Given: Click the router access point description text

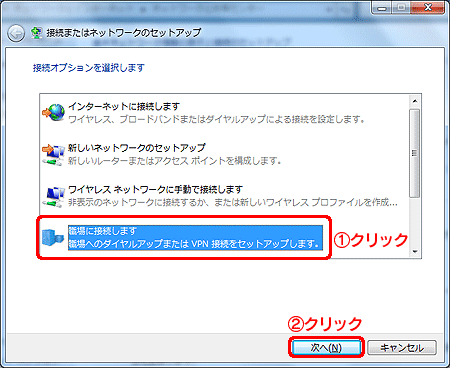Looking at the screenshot, I should coord(175,161).
